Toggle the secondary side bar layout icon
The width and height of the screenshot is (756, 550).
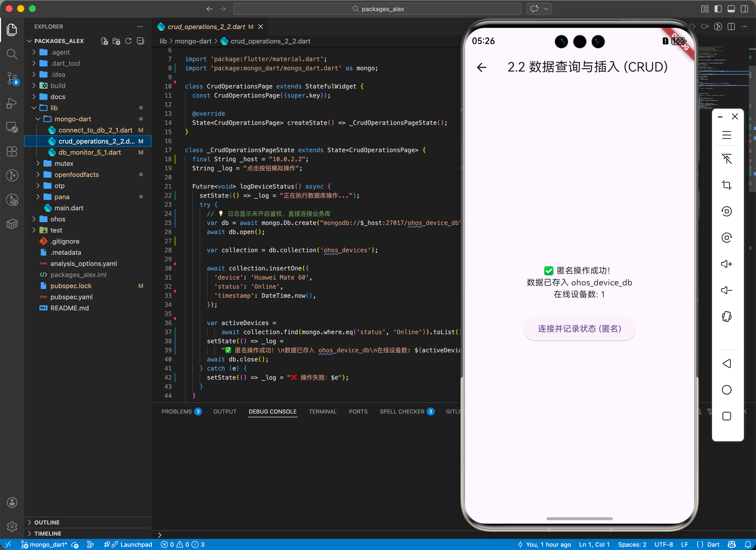(744, 9)
